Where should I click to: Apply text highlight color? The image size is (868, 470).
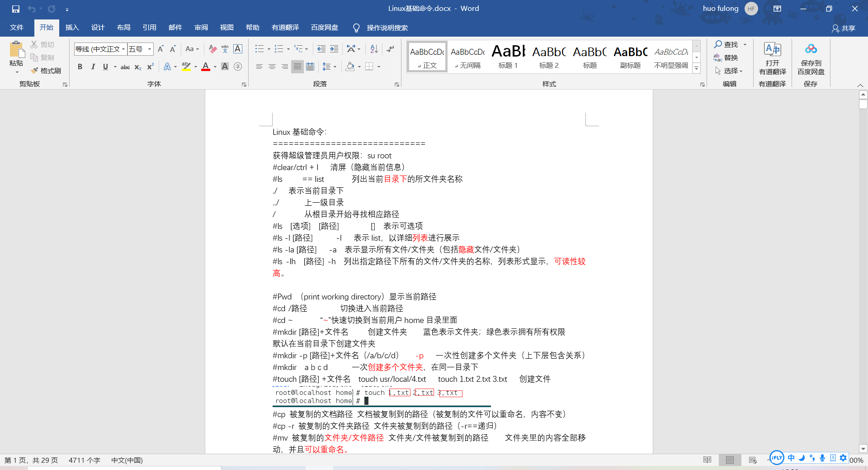pos(186,66)
